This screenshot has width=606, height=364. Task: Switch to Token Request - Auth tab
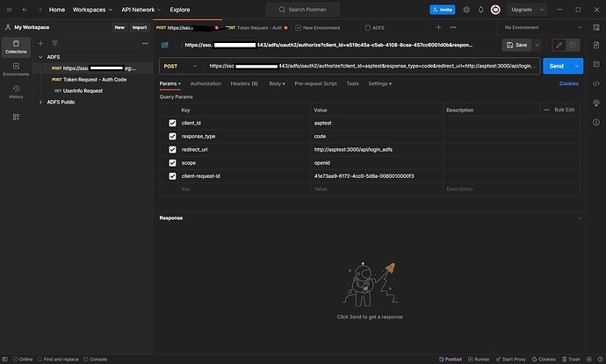point(257,28)
